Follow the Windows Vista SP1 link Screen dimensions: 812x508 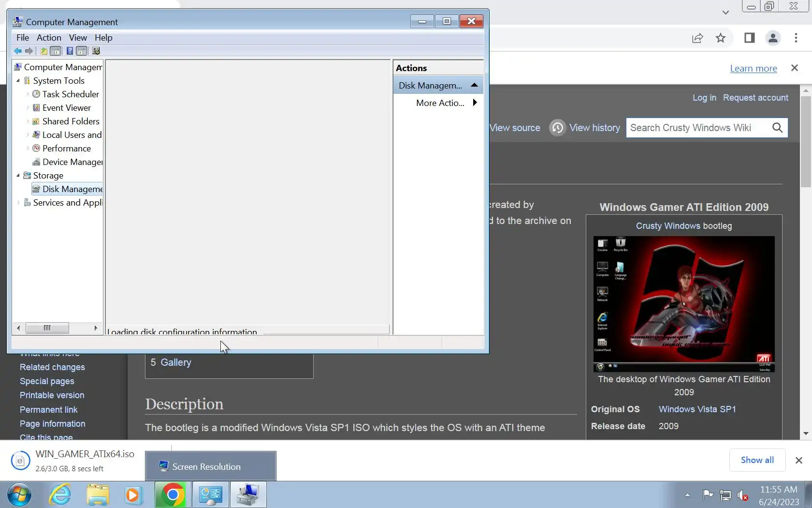[697, 409]
